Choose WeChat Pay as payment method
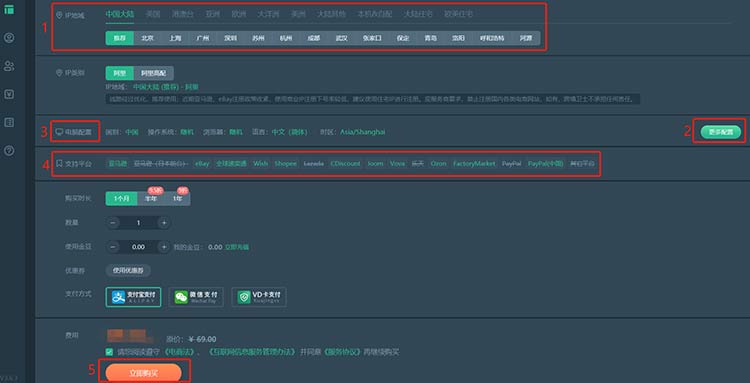This screenshot has height=383, width=750. 196,297
